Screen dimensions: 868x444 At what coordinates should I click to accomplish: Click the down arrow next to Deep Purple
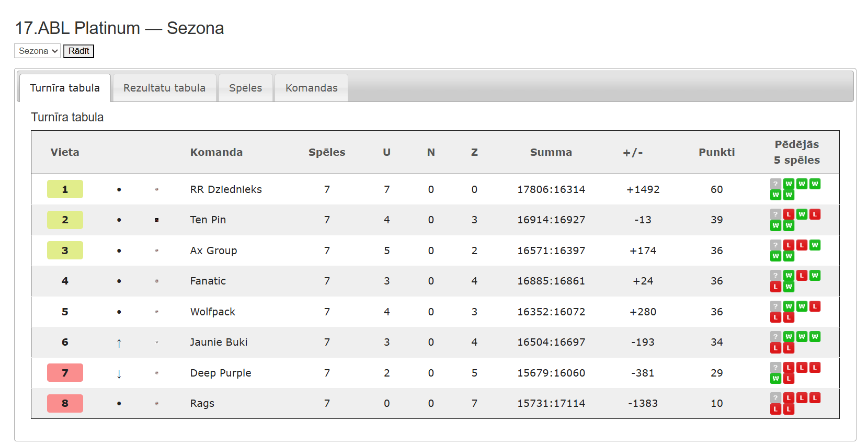[119, 373]
